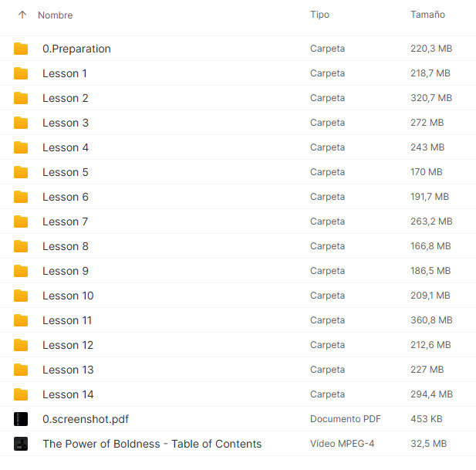Click the sort direction arrow icon
Viewport: 476px width, 470px height.
tap(22, 15)
